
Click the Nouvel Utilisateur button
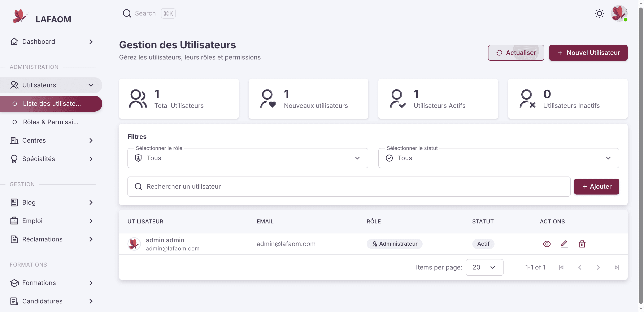tap(588, 53)
